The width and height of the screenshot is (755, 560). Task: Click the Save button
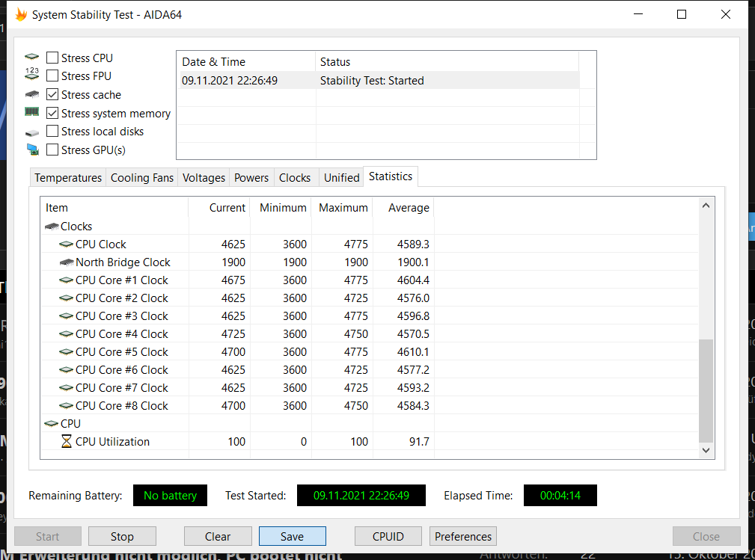click(x=293, y=536)
